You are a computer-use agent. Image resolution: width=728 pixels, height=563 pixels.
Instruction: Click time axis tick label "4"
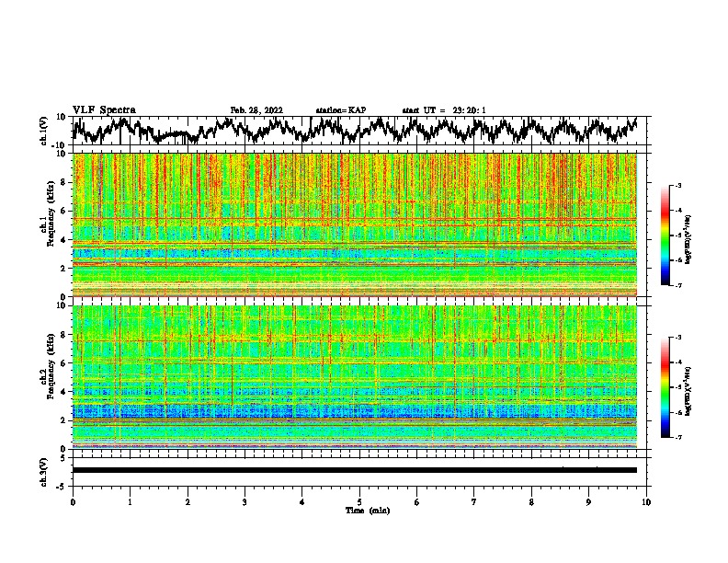click(x=302, y=502)
